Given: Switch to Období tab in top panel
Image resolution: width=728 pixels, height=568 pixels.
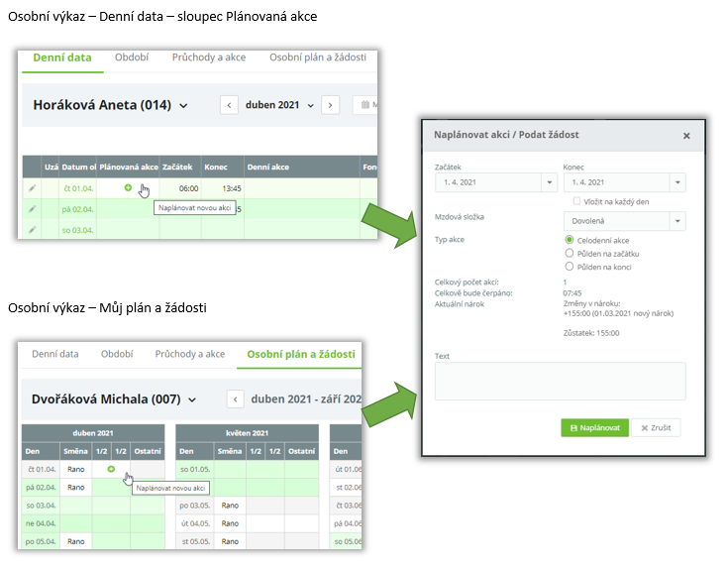Looking at the screenshot, I should coord(132,57).
